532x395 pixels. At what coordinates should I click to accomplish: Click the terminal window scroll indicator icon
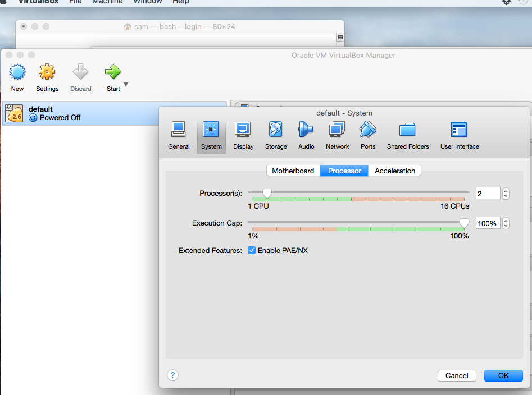[x=340, y=37]
